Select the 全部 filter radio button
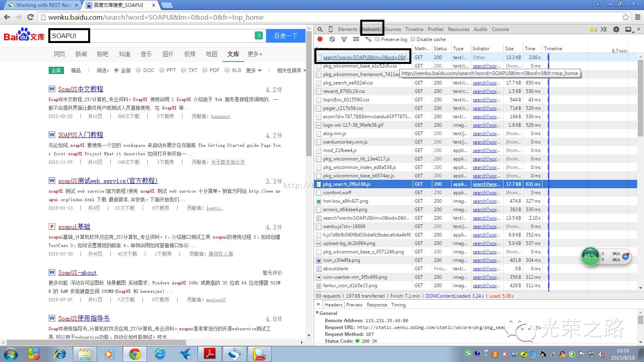The height and width of the screenshot is (362, 644). (116, 70)
